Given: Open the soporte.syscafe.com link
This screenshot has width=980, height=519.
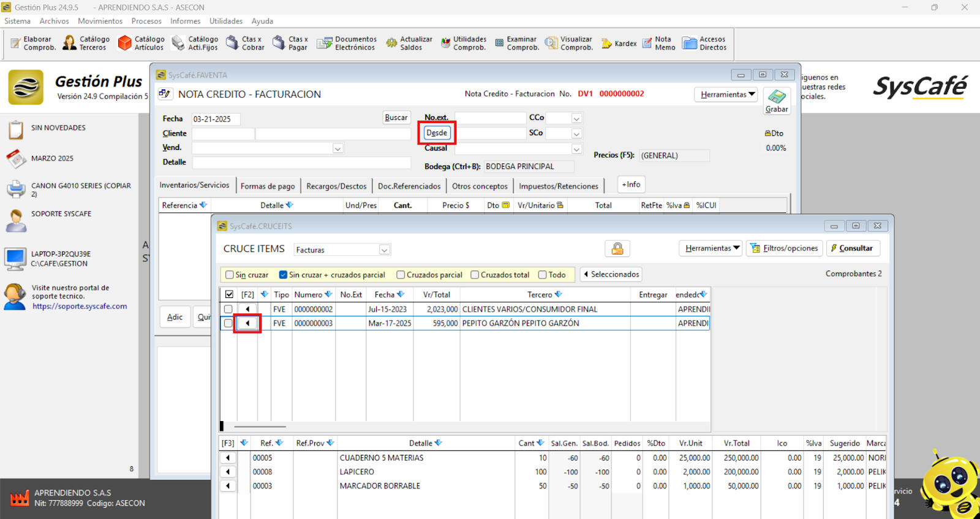Looking at the screenshot, I should [x=80, y=306].
